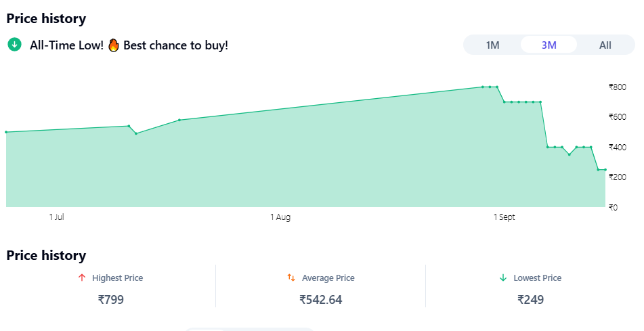Click the ₹249 lowest price value
644x331 pixels.
tap(530, 299)
